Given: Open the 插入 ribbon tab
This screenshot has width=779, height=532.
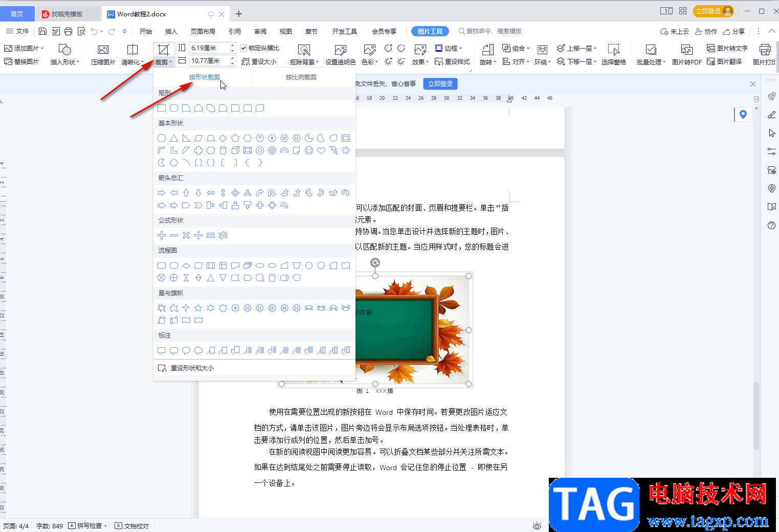Looking at the screenshot, I should 171,31.
